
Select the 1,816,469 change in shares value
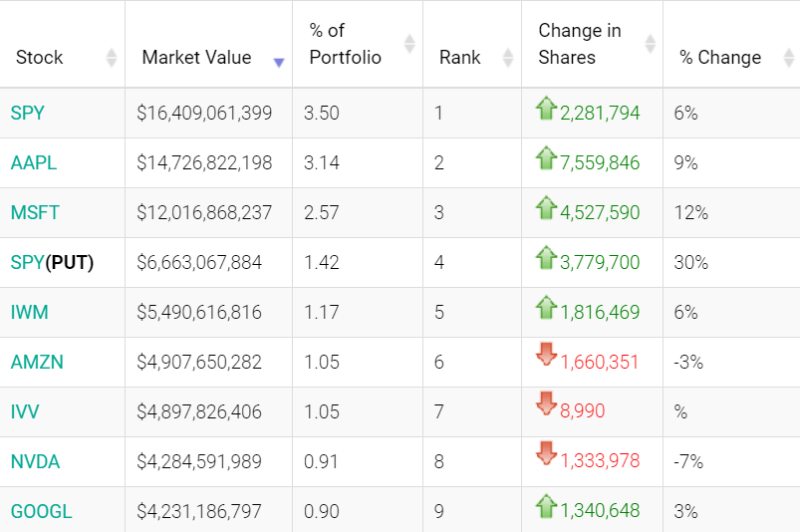pyautogui.click(x=600, y=312)
